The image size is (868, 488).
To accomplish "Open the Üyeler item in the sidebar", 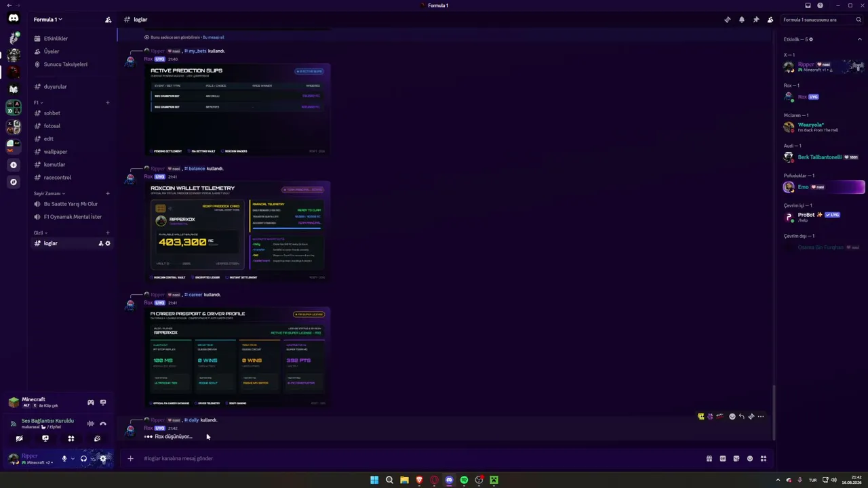I will tap(70, 52).
